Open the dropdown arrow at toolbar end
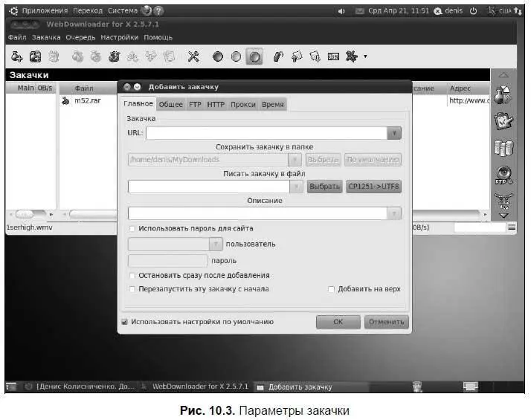 click(365, 56)
